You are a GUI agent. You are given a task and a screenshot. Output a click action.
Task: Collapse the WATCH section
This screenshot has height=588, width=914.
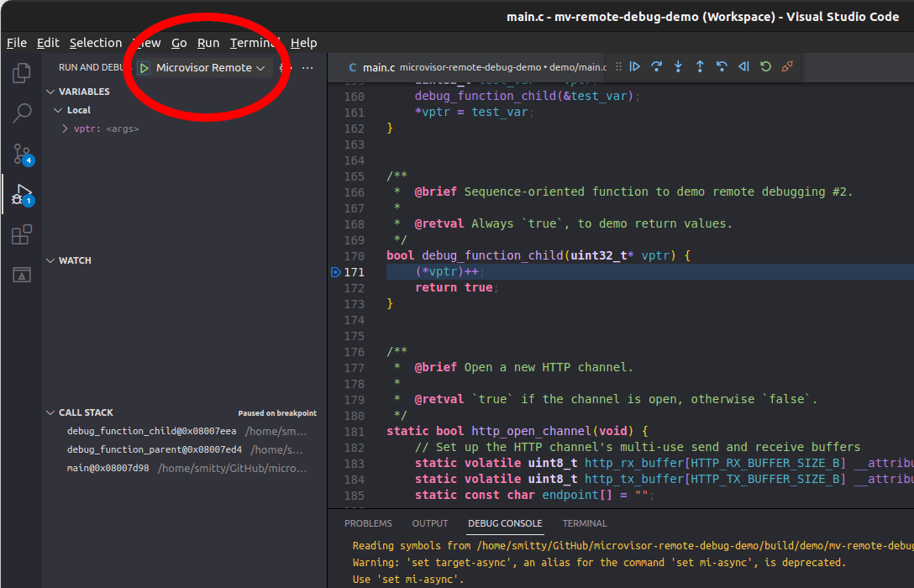(x=74, y=260)
